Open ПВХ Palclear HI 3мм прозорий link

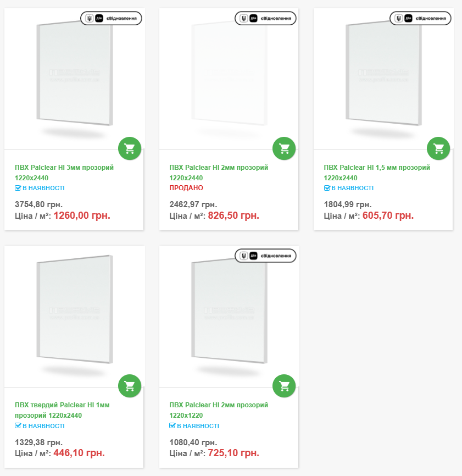click(64, 168)
